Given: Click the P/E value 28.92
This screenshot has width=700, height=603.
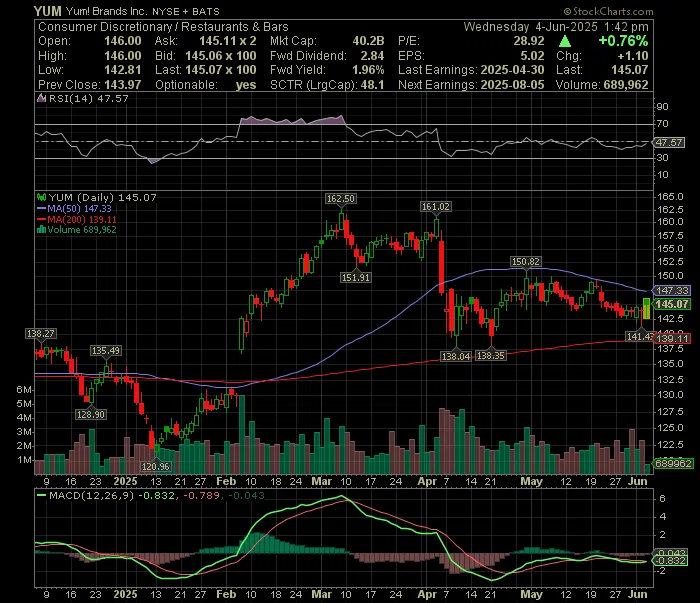Looking at the screenshot, I should point(529,41).
